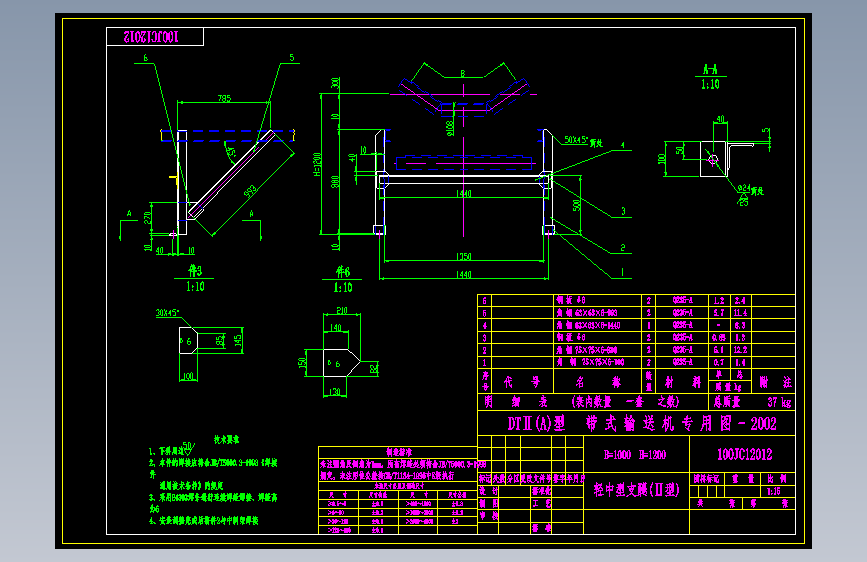Select the 'H=1200' height dimension
867x562 pixels.
[x=317, y=164]
